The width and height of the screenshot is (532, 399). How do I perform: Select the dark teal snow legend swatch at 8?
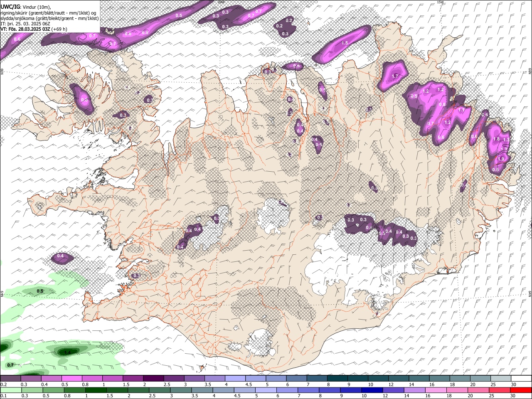[x=337, y=378]
